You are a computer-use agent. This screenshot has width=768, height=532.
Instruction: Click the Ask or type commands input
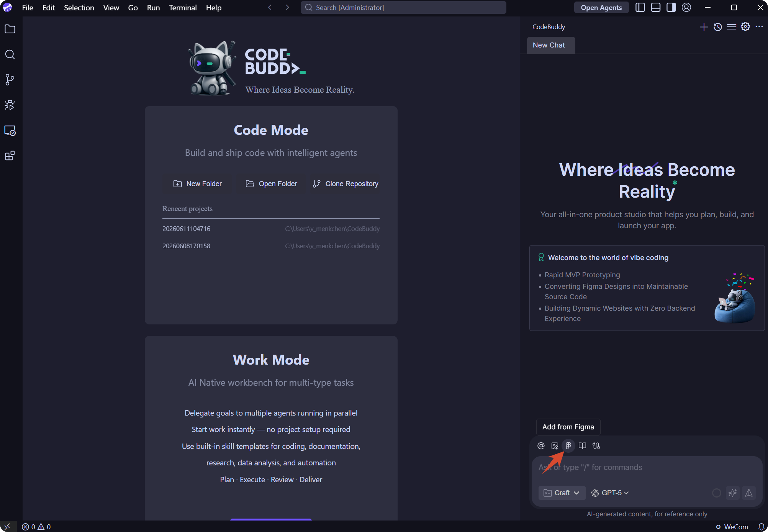647,468
